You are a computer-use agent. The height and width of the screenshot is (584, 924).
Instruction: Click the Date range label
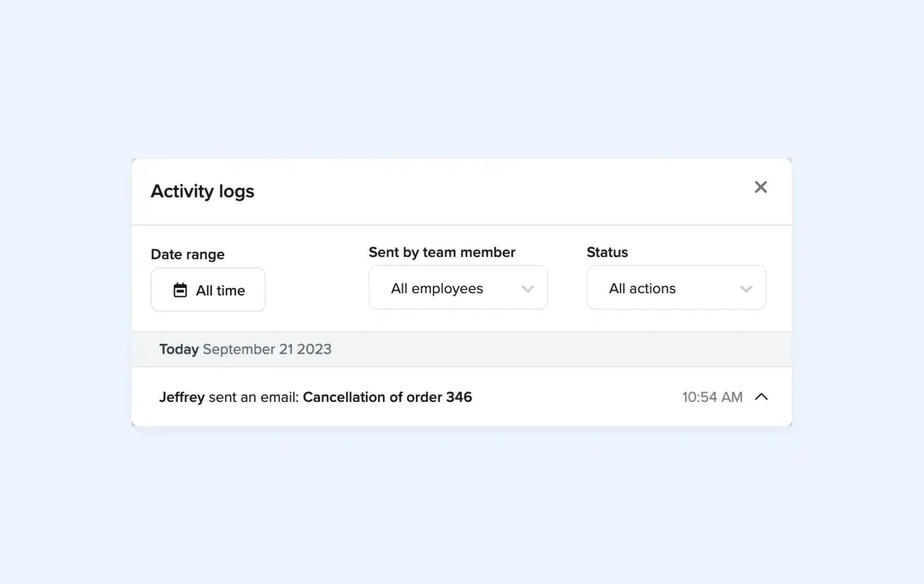(x=188, y=254)
